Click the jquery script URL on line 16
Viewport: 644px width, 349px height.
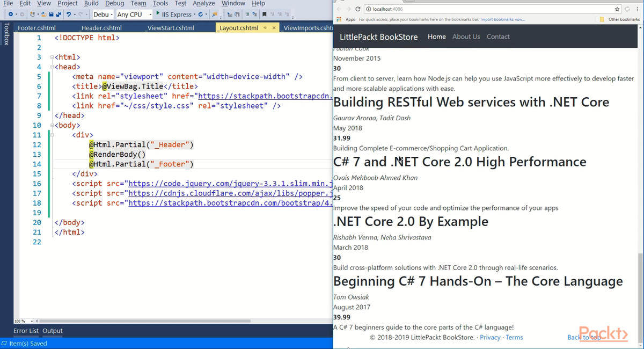point(230,184)
